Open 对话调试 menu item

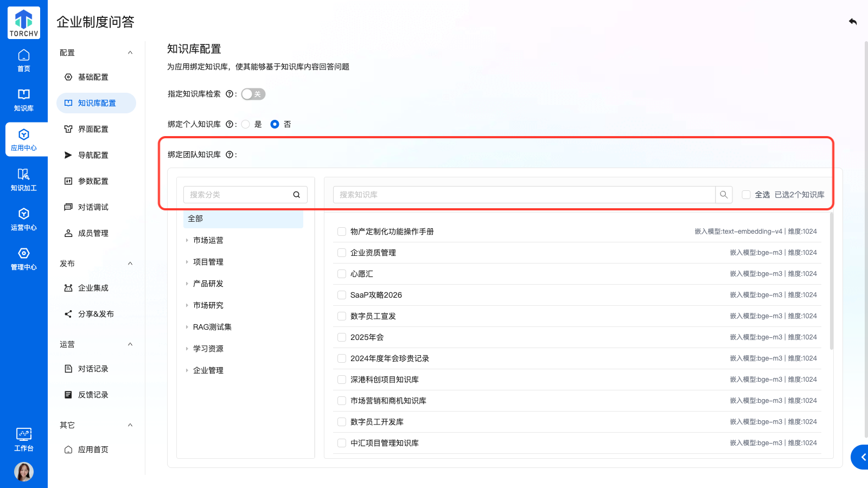coord(93,207)
